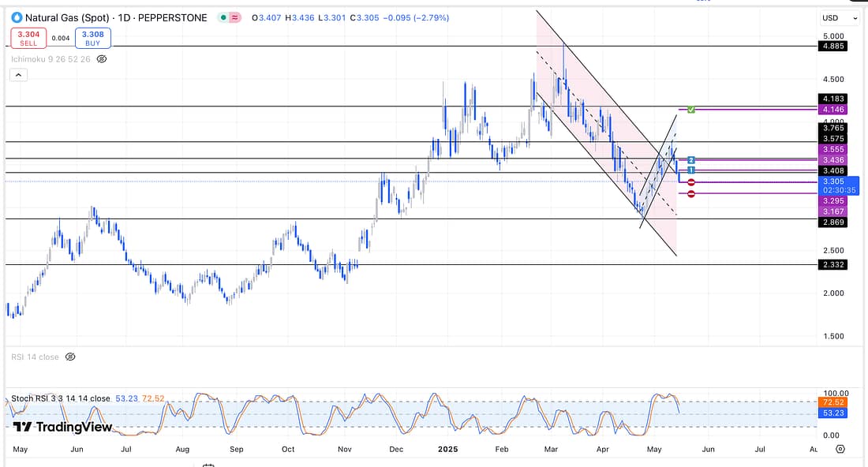Click the Natural Gas droplet symbol icon

pos(16,17)
